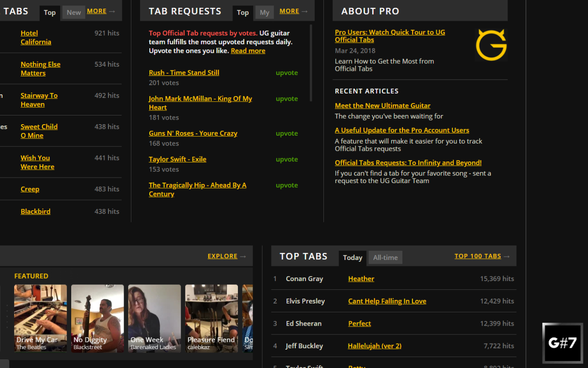The height and width of the screenshot is (368, 588).
Task: Open Drive My Car featured video
Action: pyautogui.click(x=40, y=318)
